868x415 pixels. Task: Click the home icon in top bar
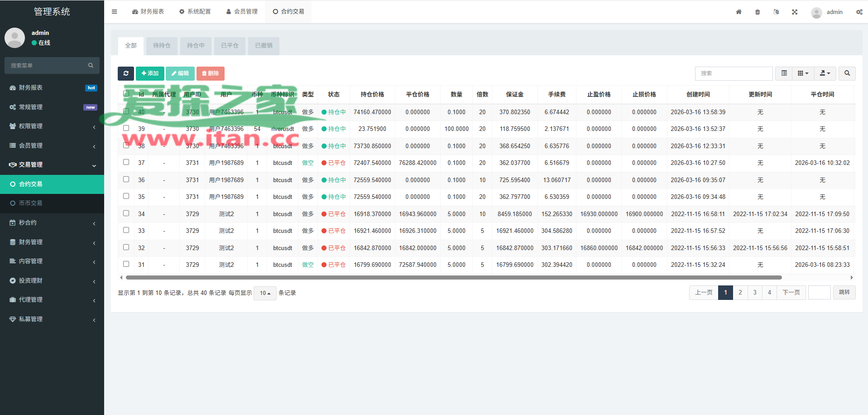coord(739,12)
